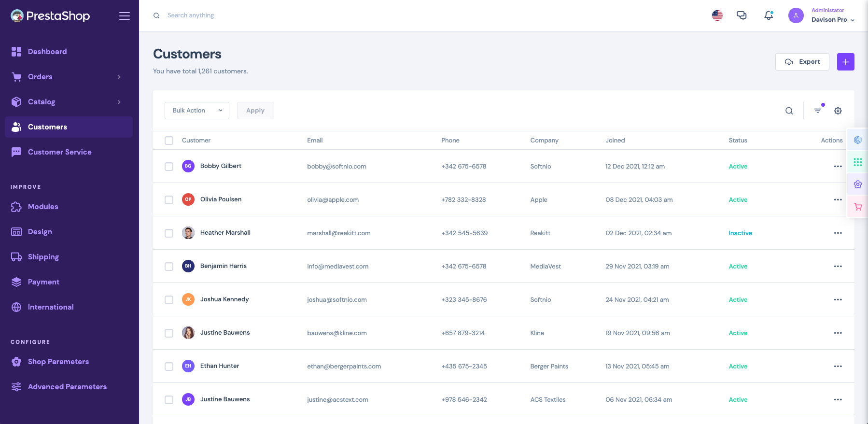Image resolution: width=868 pixels, height=424 pixels.
Task: Click the Berger Paints company cell
Action: 549,367
